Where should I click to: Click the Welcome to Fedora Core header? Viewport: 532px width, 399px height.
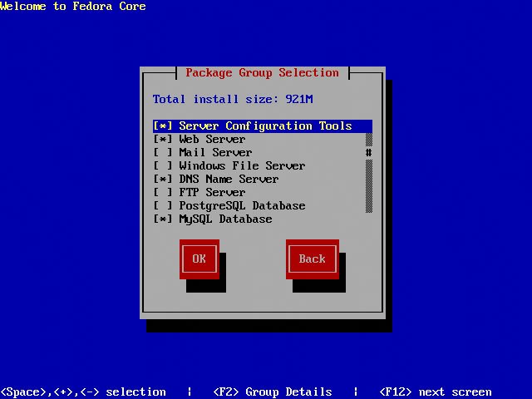73,6
